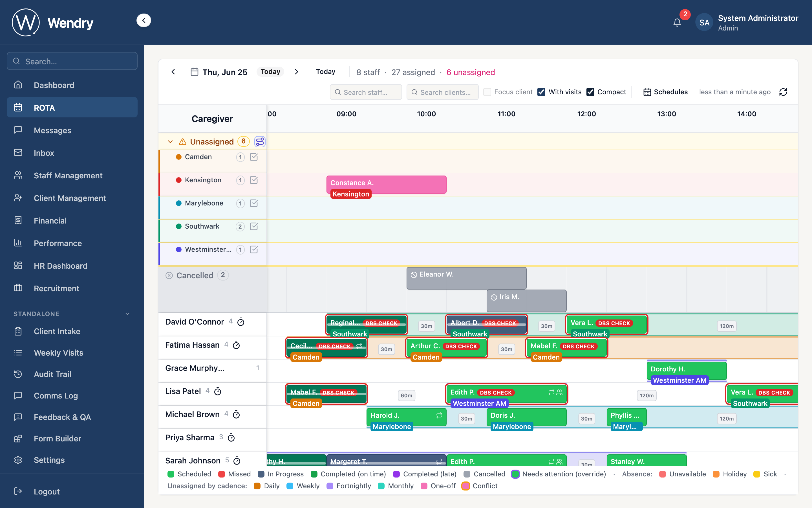Collapse the STANDALONE sidebar section
812x508 pixels.
(127, 314)
